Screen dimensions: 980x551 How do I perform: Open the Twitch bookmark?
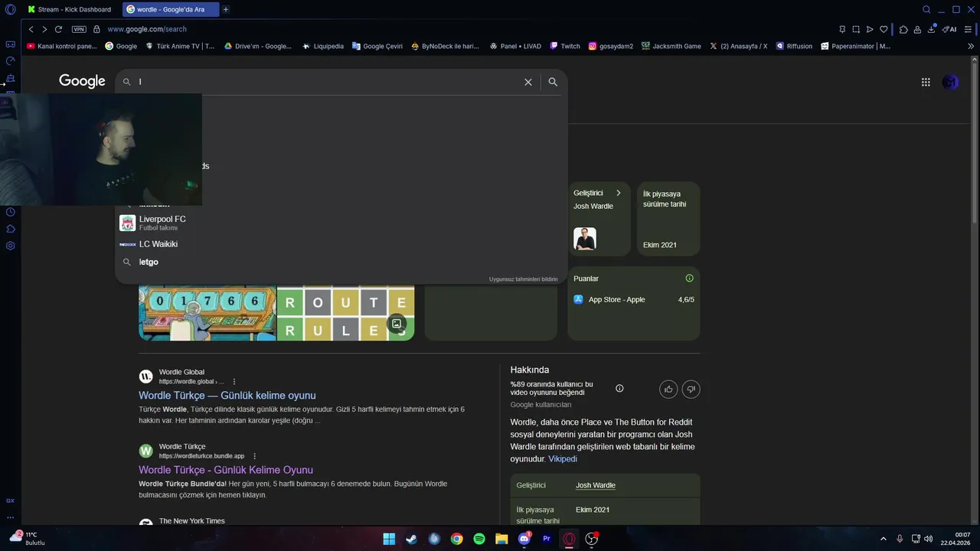coord(565,46)
